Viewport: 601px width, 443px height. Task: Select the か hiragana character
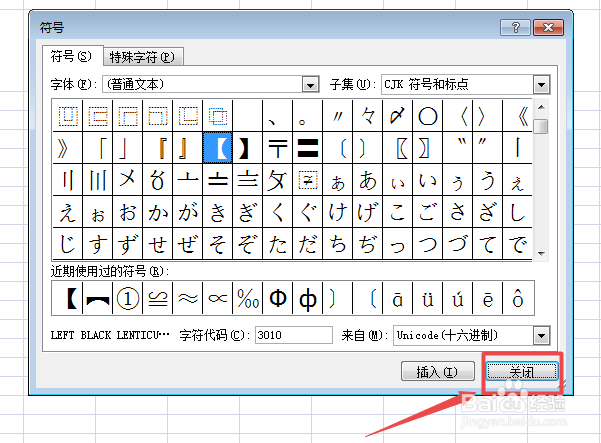(157, 212)
